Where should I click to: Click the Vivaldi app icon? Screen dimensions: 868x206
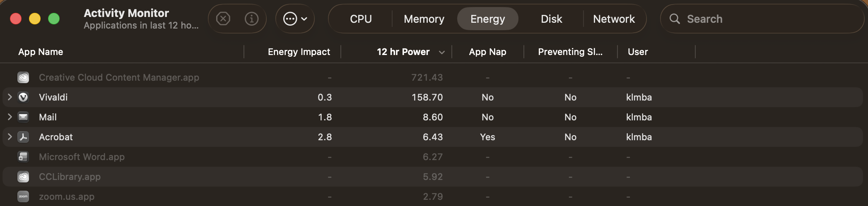pos(23,97)
